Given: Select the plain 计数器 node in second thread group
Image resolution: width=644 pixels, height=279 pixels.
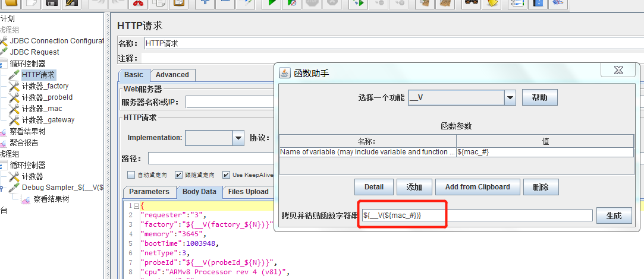Looking at the screenshot, I should tap(33, 176).
